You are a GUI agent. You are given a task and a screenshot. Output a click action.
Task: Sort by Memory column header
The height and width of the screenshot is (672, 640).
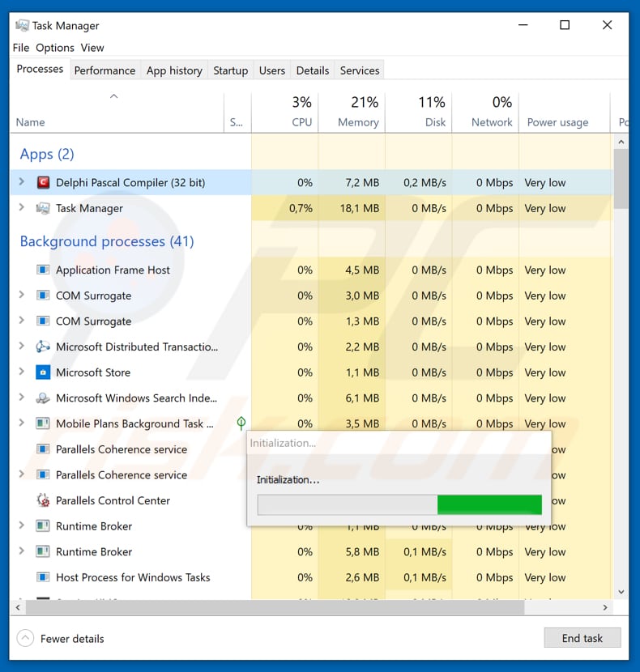pyautogui.click(x=352, y=113)
